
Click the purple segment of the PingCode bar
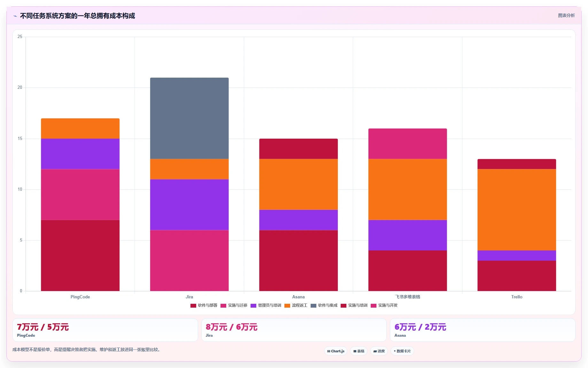(x=80, y=154)
